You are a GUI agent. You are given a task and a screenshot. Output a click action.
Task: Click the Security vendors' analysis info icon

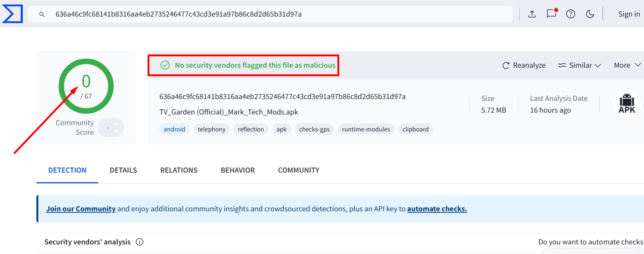point(139,242)
